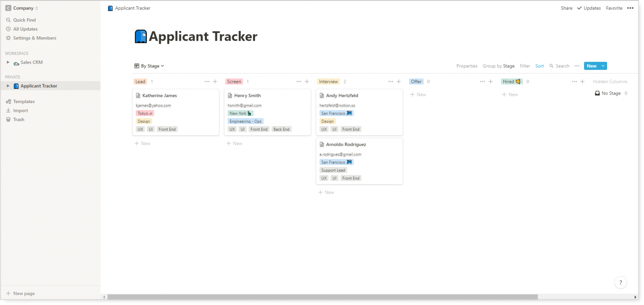Image resolution: width=644 pixels, height=305 pixels.
Task: Add a card with Lead column plus icon
Action: (x=215, y=82)
